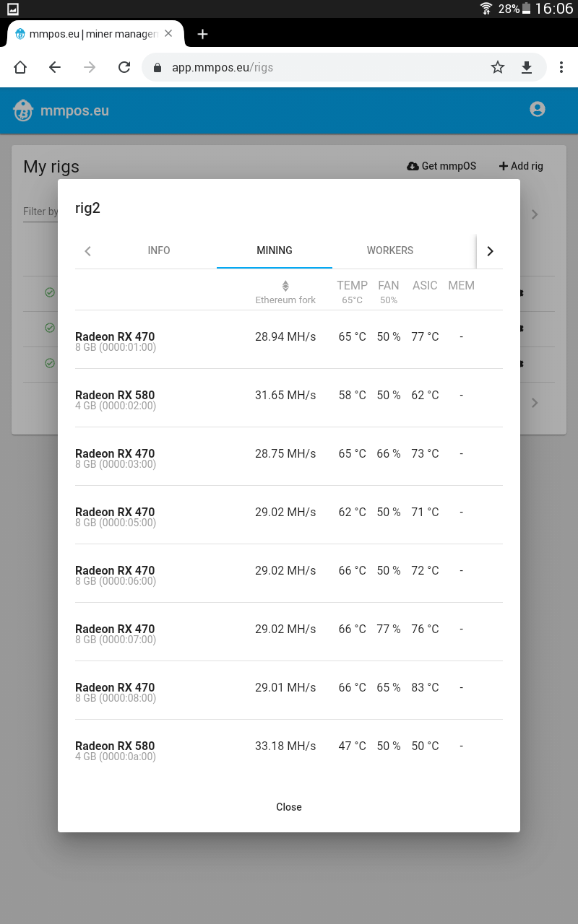Select Radeon RX 470 at 0000:07:00

pos(289,632)
